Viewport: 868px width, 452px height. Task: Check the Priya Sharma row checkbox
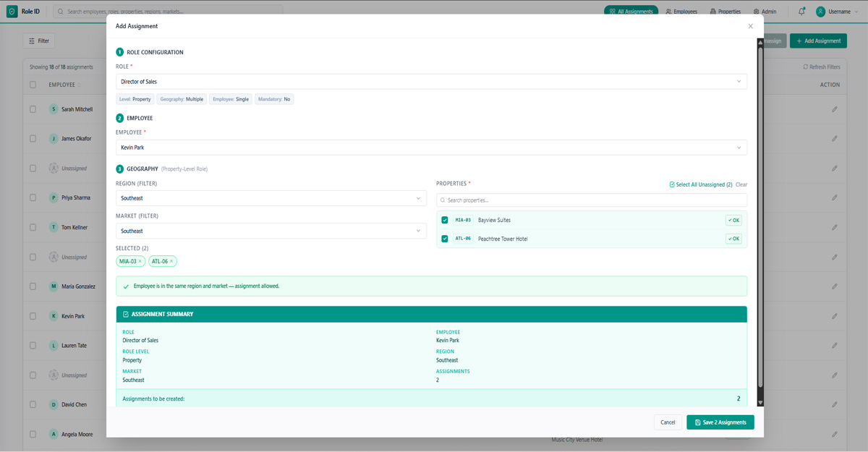(x=33, y=197)
